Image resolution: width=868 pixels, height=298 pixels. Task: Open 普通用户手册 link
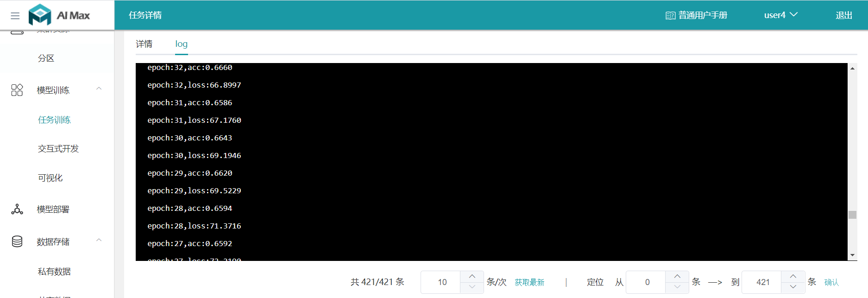pos(703,15)
